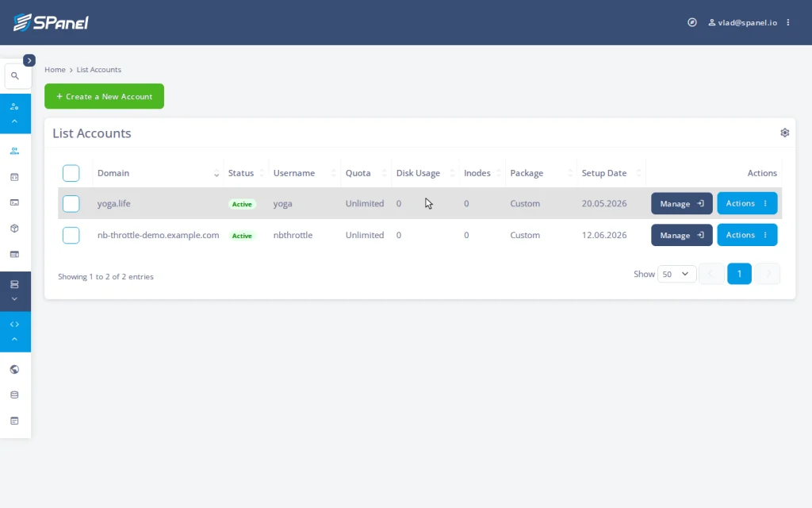The image size is (812, 508).
Task: Sort by Username column
Action: click(304, 173)
